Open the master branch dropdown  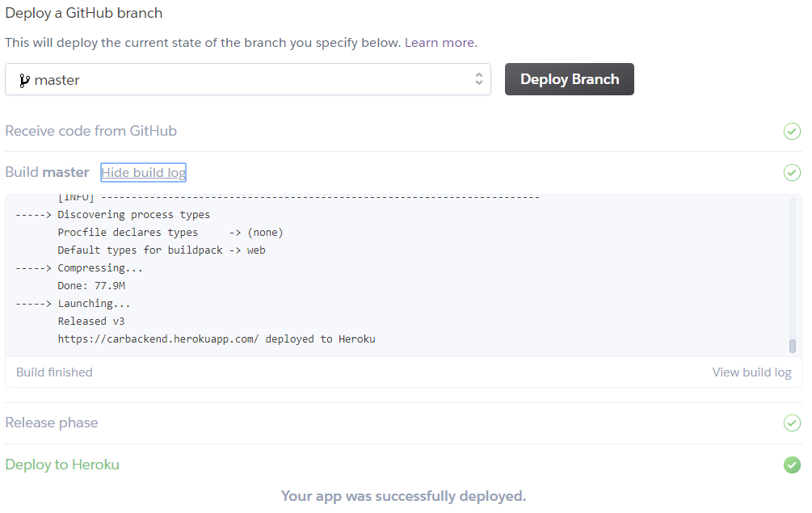click(248, 79)
